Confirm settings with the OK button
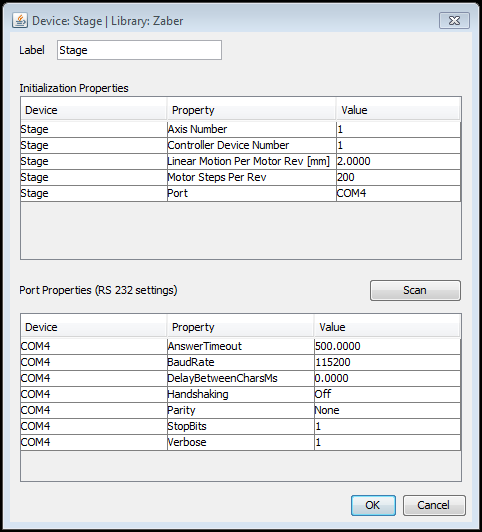Viewport: 482px width, 532px height. click(x=373, y=505)
